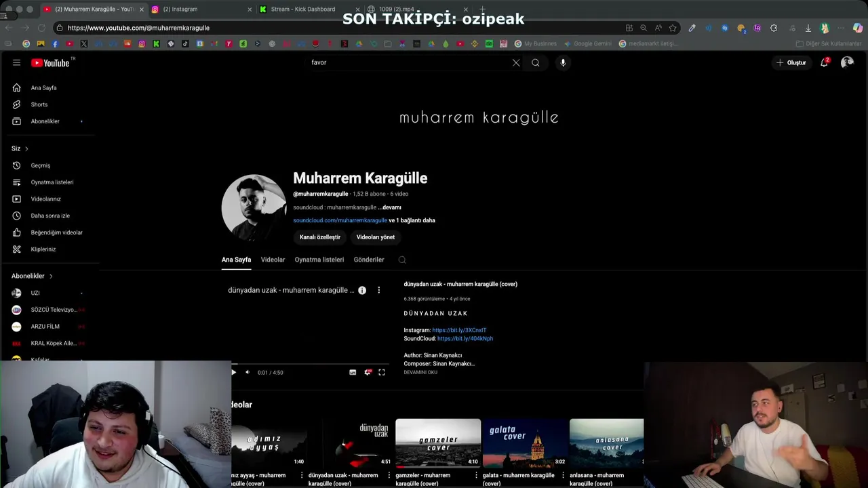Image resolution: width=868 pixels, height=488 pixels.
Task: Open Daha sonra izle list
Action: click(x=50, y=216)
